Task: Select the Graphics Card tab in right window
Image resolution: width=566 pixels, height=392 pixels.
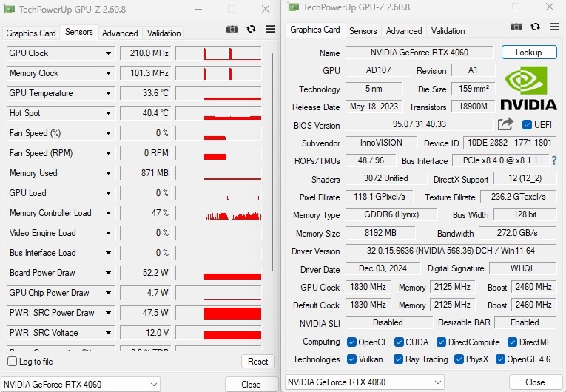Action: point(315,30)
